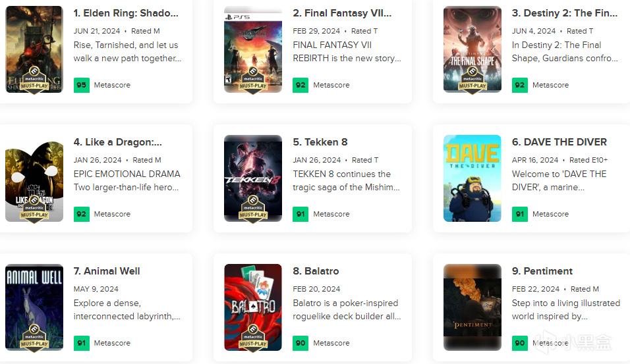Viewport: 630px width, 364px height.
Task: Open the Like a Dragon cover image
Action: (x=34, y=178)
